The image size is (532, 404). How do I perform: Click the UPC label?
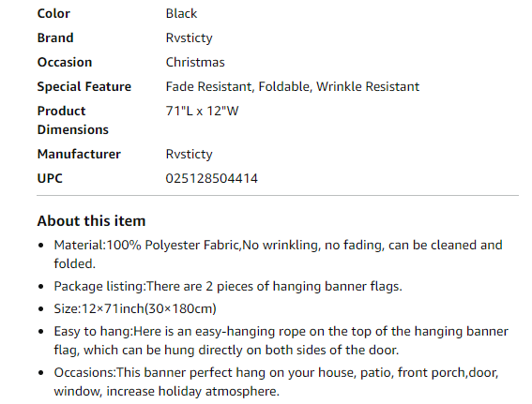click(50, 178)
